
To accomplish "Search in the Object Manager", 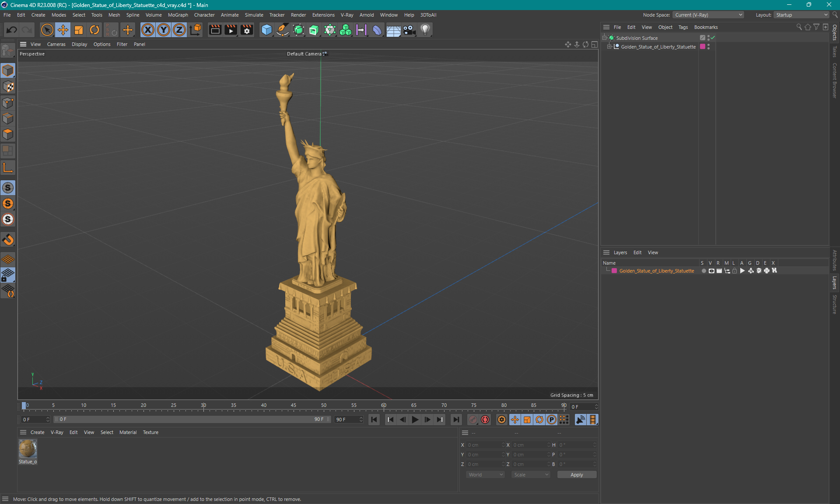I will tap(799, 27).
